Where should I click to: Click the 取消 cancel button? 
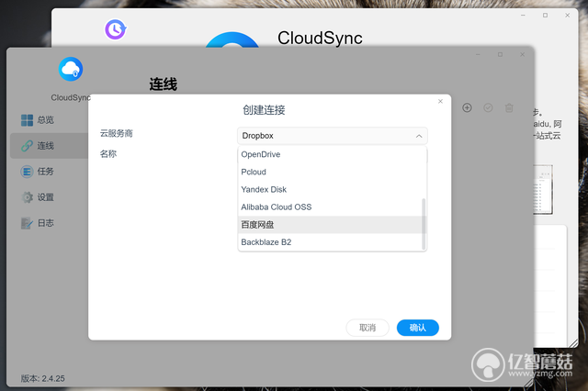click(367, 328)
